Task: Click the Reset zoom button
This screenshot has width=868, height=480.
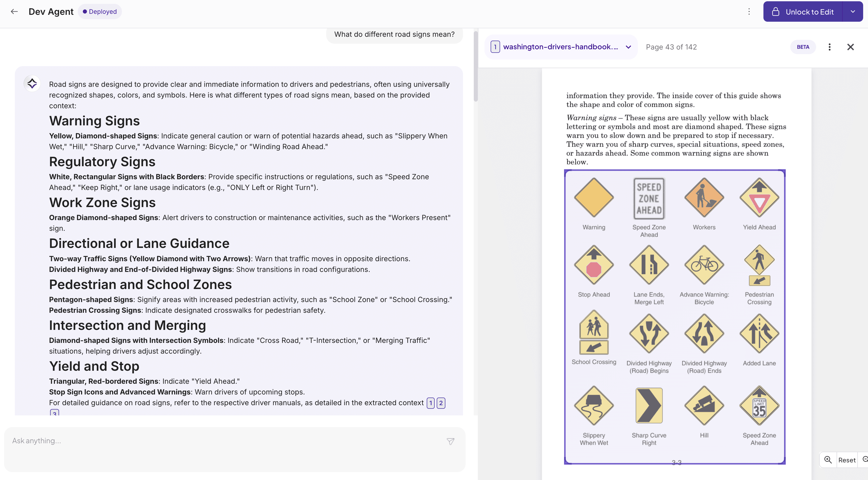Action: tap(847, 460)
